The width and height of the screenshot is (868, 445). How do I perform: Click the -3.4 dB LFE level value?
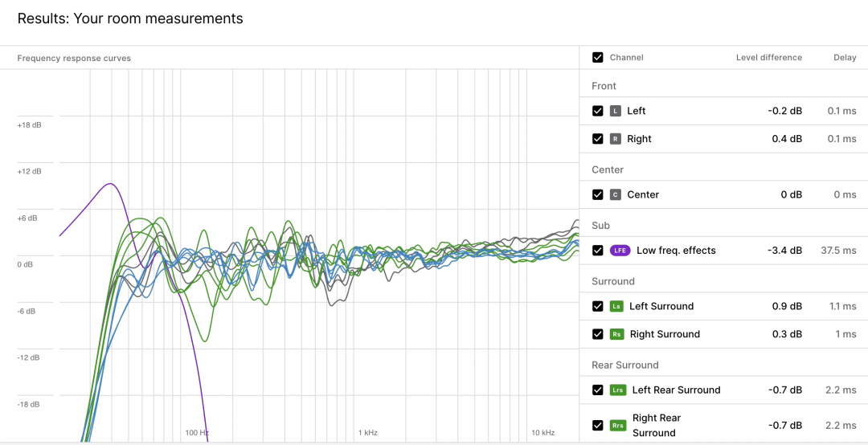785,250
